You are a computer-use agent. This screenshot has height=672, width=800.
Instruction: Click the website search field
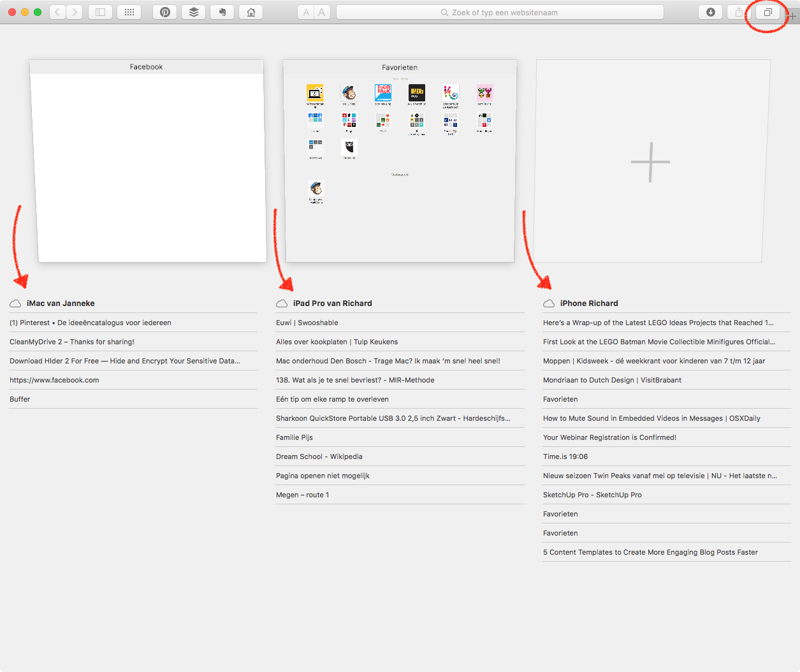(500, 11)
